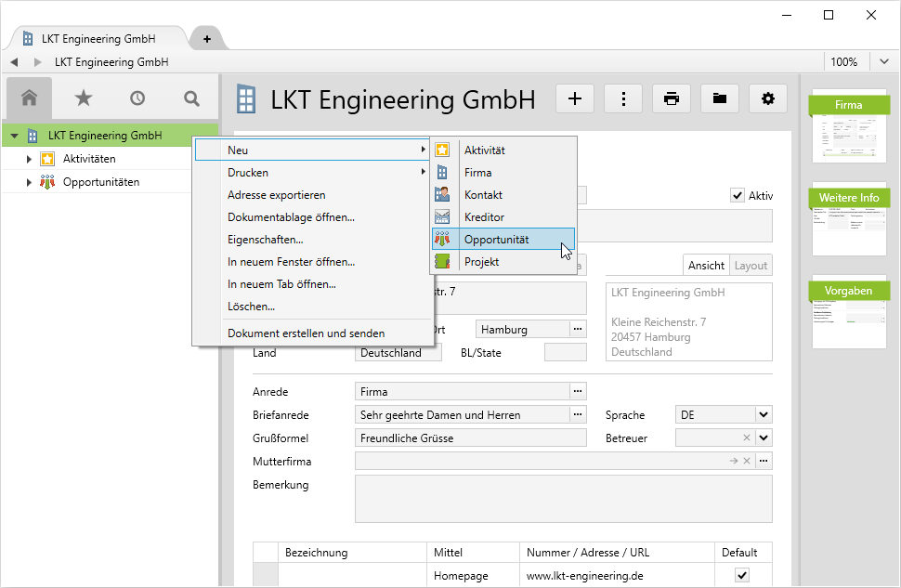Open the three-dot more options menu
The width and height of the screenshot is (901, 588).
coord(623,98)
